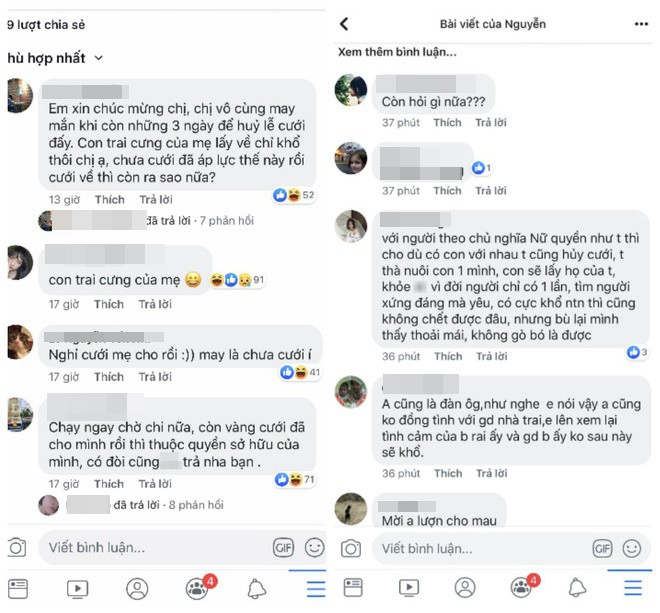
Task: Tap the camera icon in the left comment bar
Action: coord(17,547)
